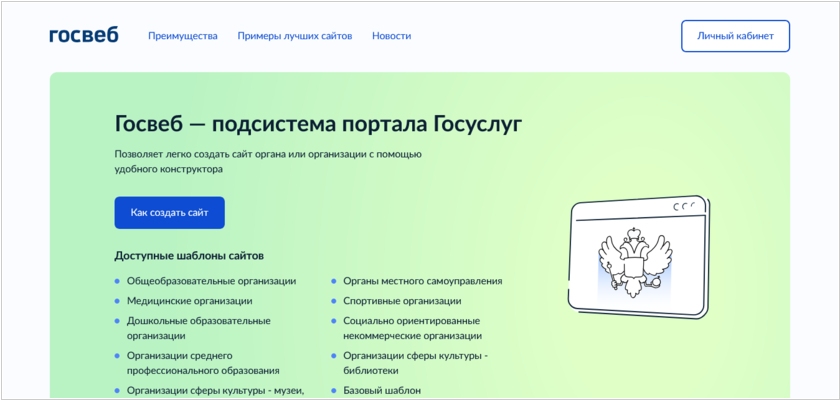Click Организации сферы культуры - музеи item

pyautogui.click(x=215, y=390)
